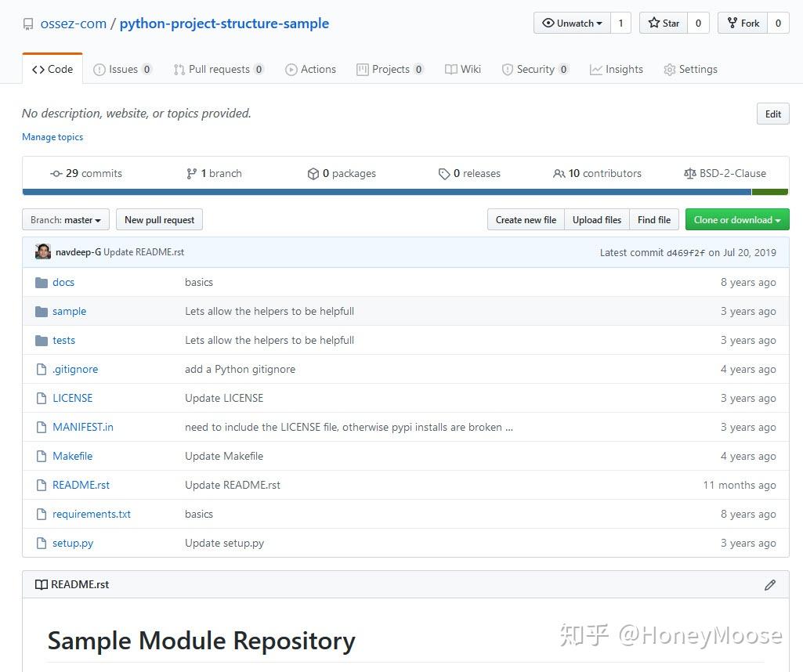Click the LICENSE file icon
Screen dimensions: 803x672
tap(42, 398)
